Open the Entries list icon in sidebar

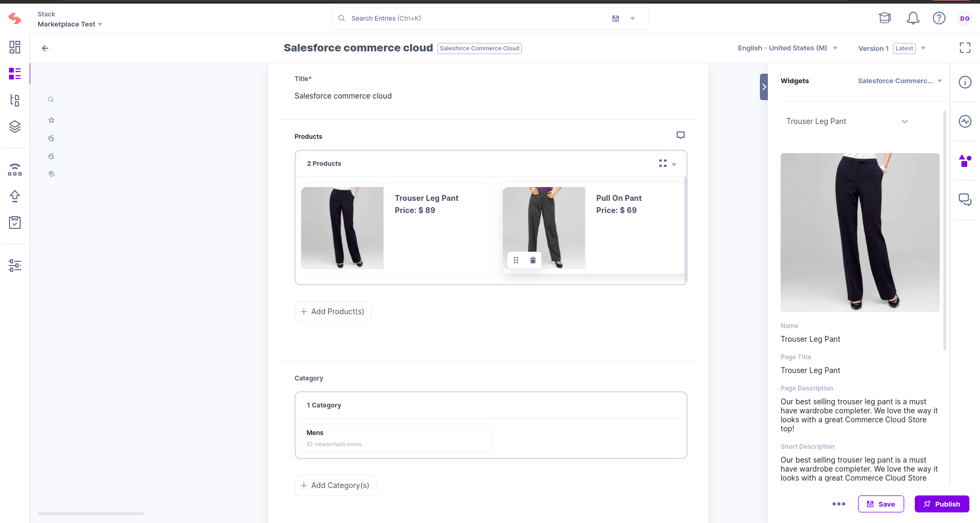[15, 74]
